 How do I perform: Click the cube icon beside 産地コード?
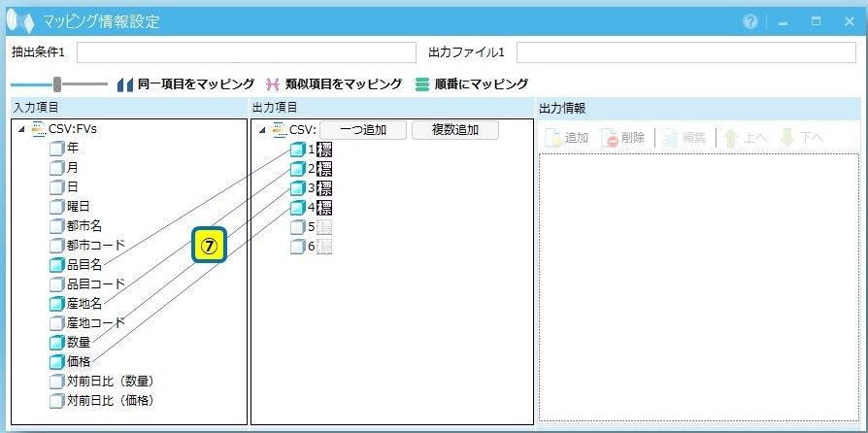click(x=57, y=323)
